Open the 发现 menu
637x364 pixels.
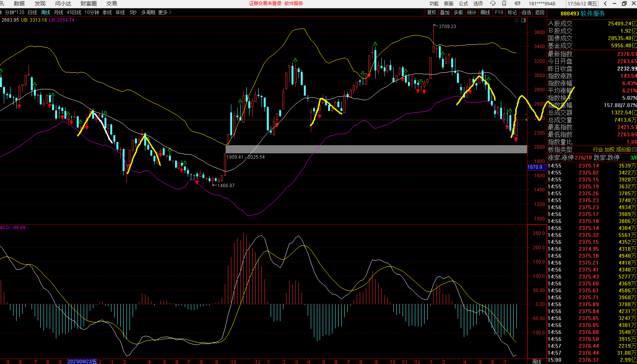(40, 3)
